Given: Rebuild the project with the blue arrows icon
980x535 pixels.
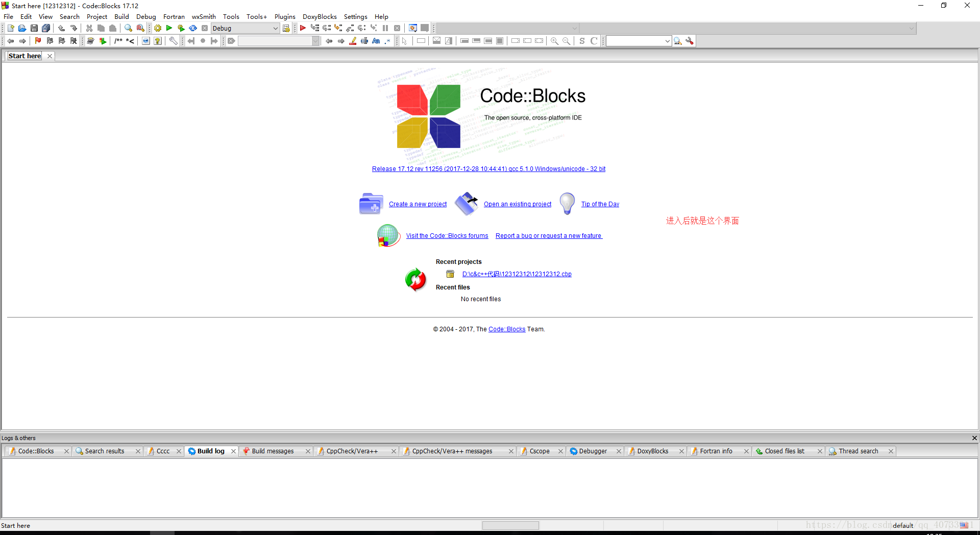Looking at the screenshot, I should point(193,28).
